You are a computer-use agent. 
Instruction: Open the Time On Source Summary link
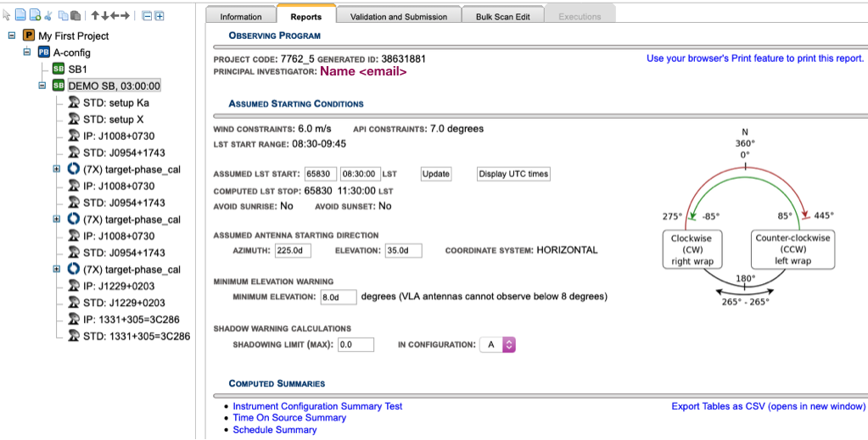tap(289, 418)
